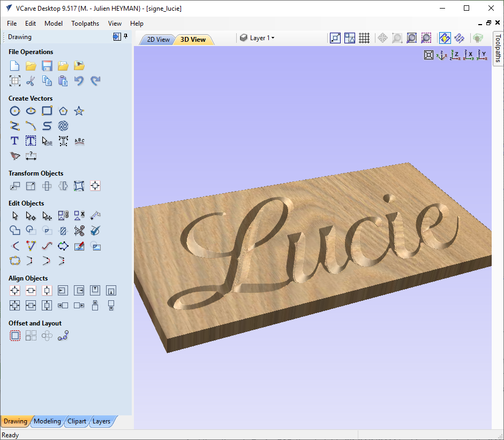Open the Offset Vectors tool
The image size is (504, 440).
(15, 336)
